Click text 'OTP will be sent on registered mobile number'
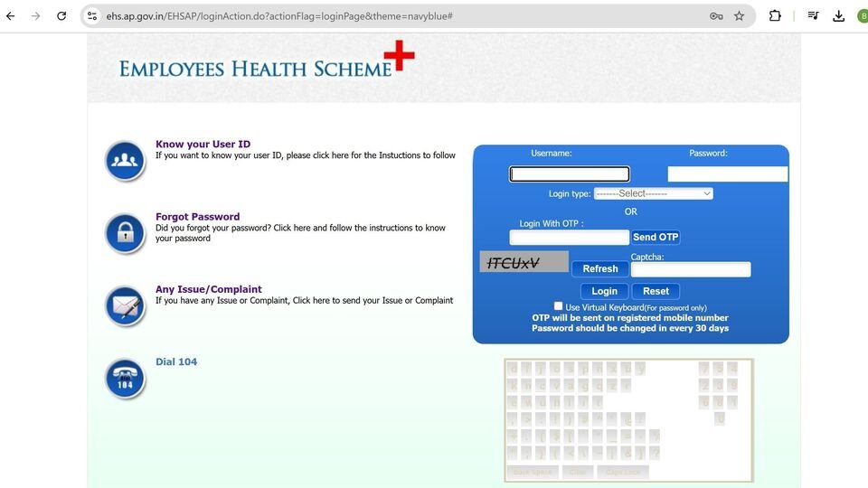This screenshot has height=488, width=868. (630, 317)
